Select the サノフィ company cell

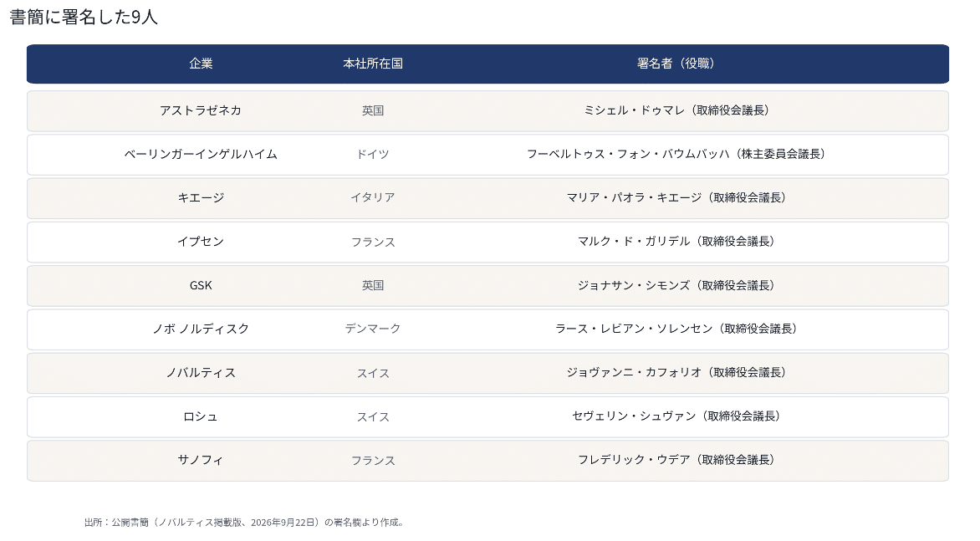[201, 461]
